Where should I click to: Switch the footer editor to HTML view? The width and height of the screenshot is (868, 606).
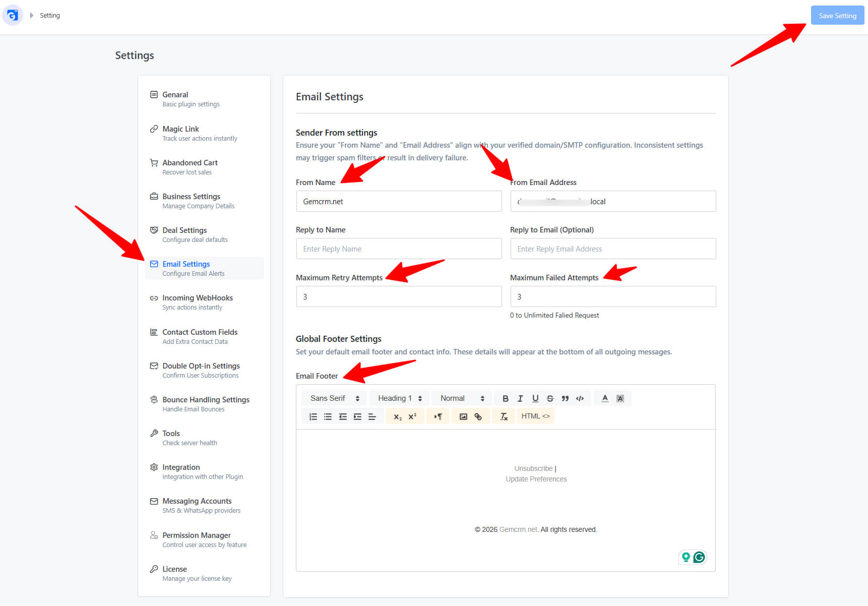535,416
